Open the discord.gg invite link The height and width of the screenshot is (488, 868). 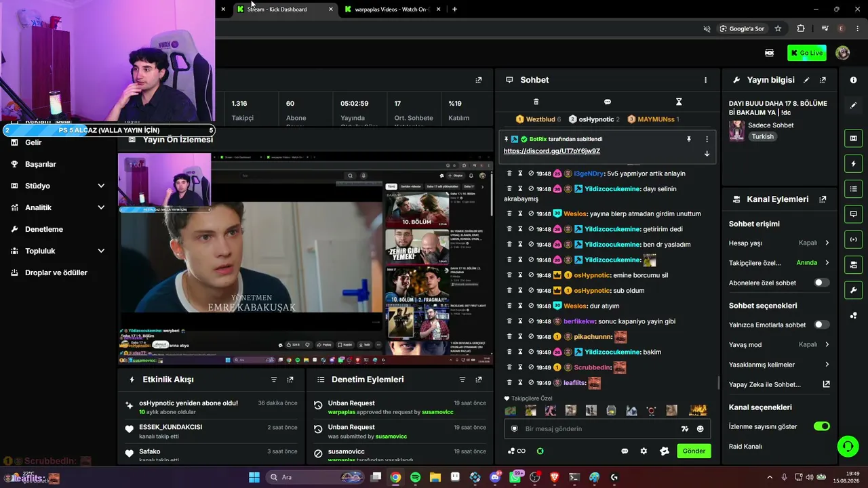coord(552,151)
